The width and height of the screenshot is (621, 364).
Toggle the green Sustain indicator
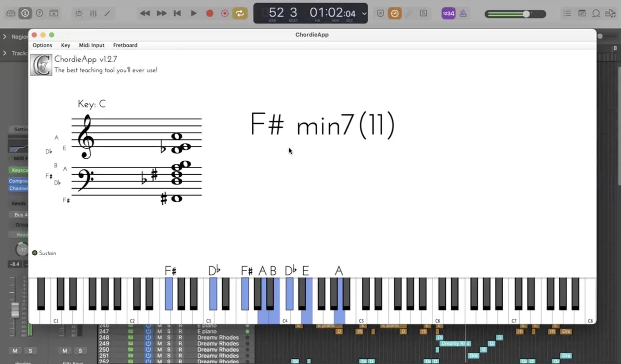(35, 253)
